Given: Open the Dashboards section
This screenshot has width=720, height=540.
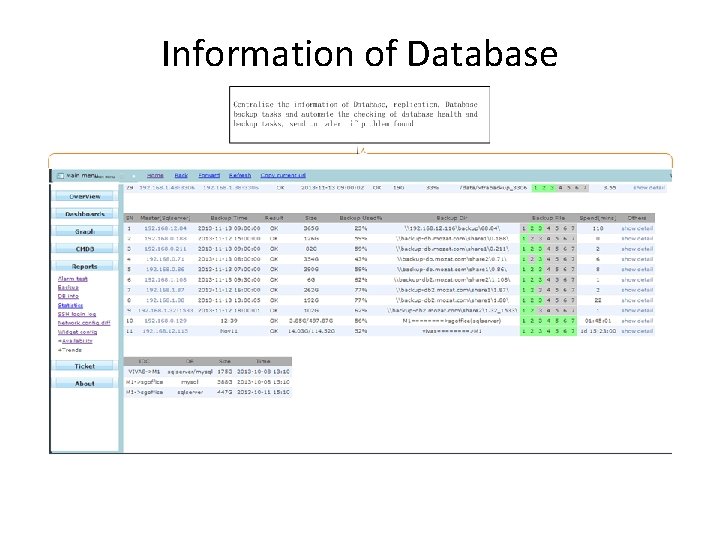Looking at the screenshot, I should pos(84,214).
